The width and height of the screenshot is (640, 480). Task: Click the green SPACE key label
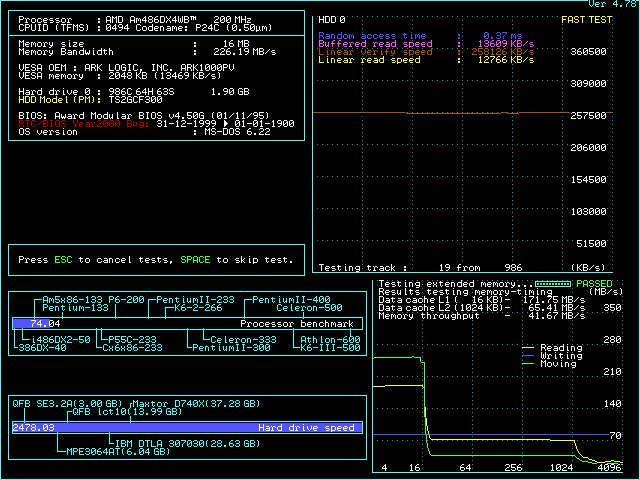[195, 260]
